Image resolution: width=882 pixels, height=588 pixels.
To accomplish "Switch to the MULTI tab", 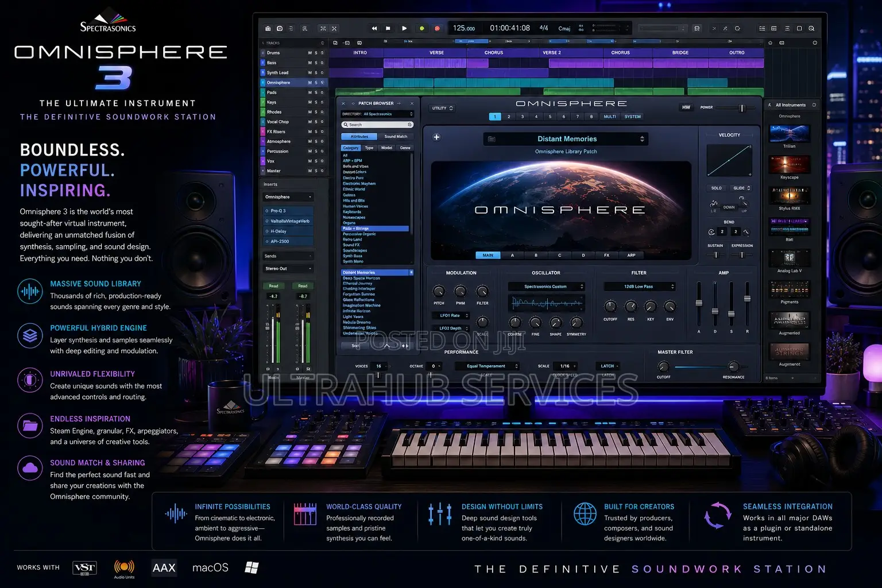I will click(610, 117).
